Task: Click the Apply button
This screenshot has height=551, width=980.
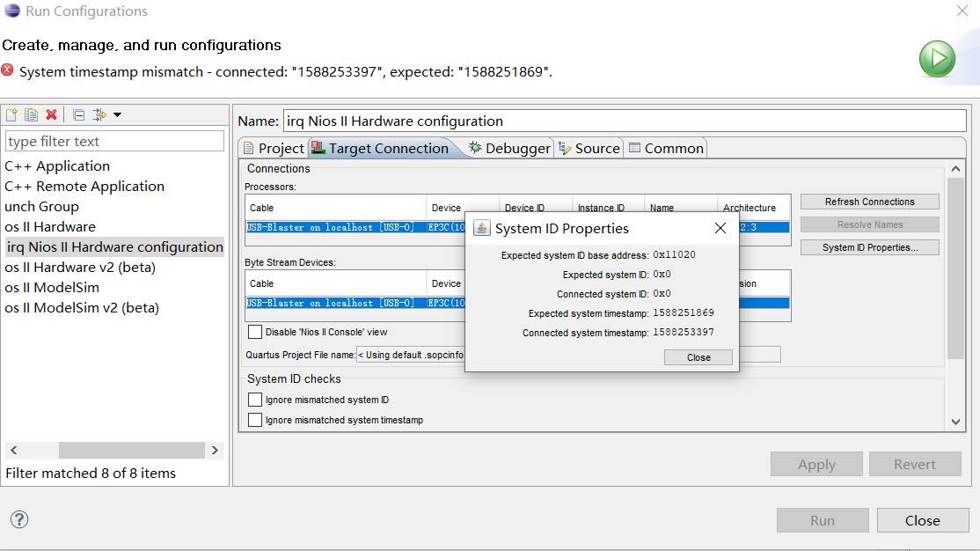Action: (816, 464)
